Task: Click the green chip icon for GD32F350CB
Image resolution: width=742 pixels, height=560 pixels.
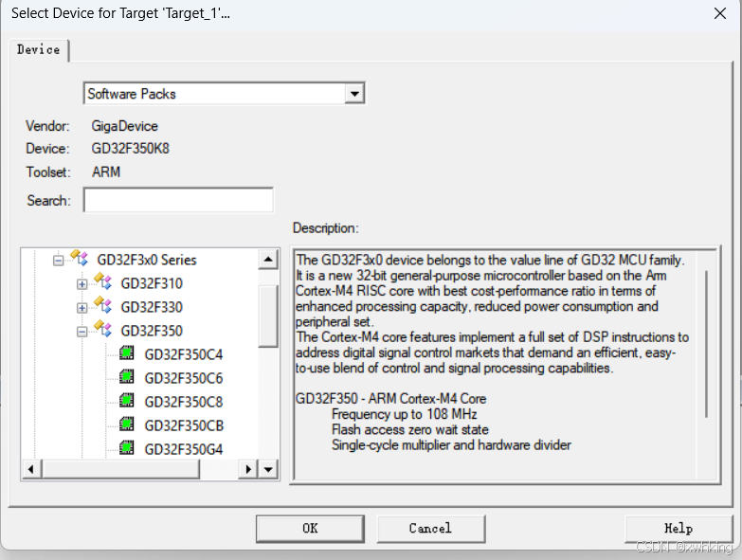Action: point(126,424)
